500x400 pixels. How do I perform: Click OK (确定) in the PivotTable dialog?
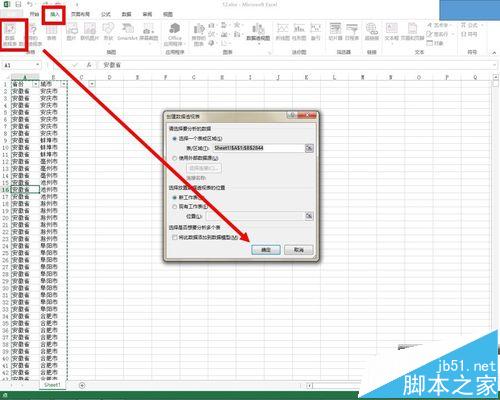(266, 250)
